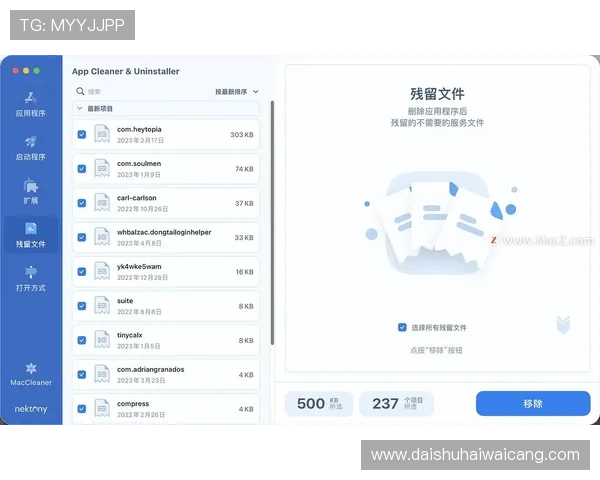
Task: Click the yellow minimize window button
Action: 26,70
